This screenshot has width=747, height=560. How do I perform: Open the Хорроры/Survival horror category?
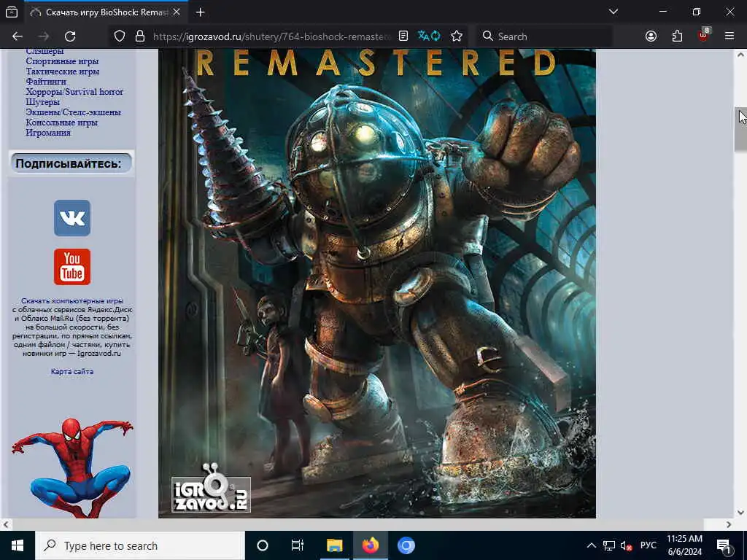point(74,92)
